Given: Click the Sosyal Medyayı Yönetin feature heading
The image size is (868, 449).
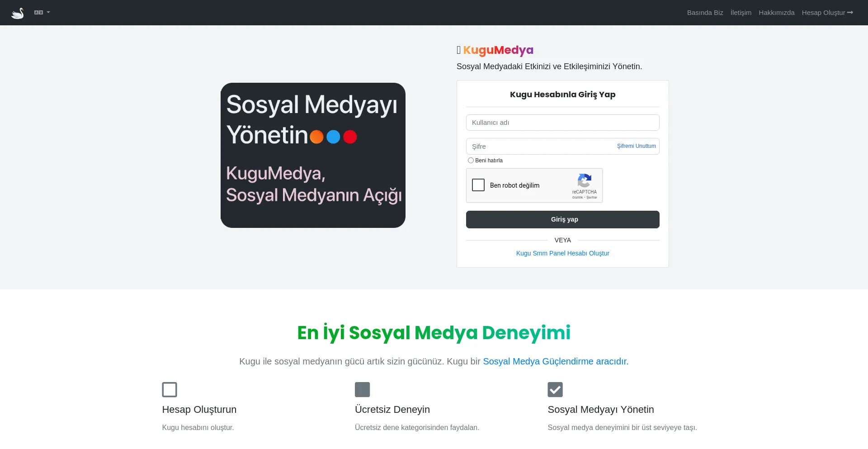Looking at the screenshot, I should 600,410.
